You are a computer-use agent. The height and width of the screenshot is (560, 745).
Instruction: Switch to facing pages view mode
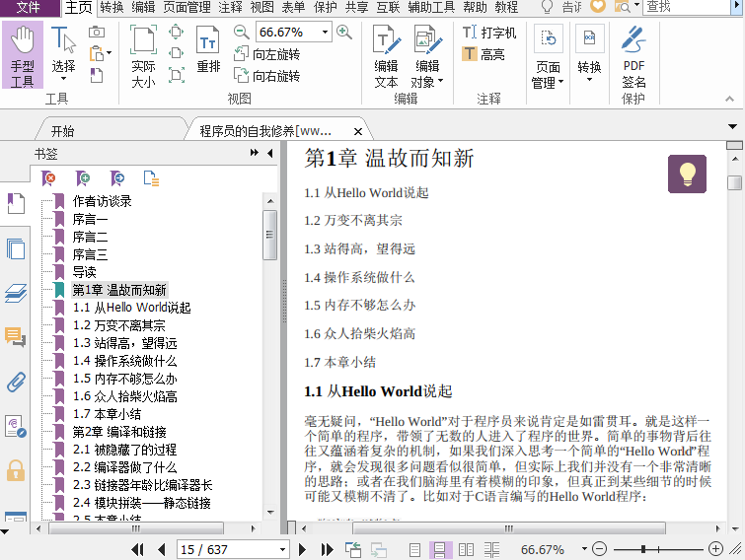(x=466, y=549)
